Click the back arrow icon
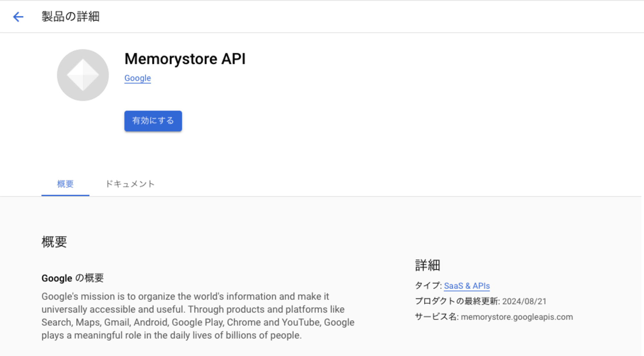 [18, 17]
